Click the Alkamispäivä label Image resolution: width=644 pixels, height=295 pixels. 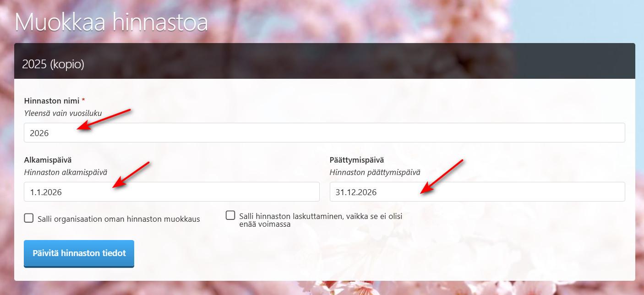point(48,160)
